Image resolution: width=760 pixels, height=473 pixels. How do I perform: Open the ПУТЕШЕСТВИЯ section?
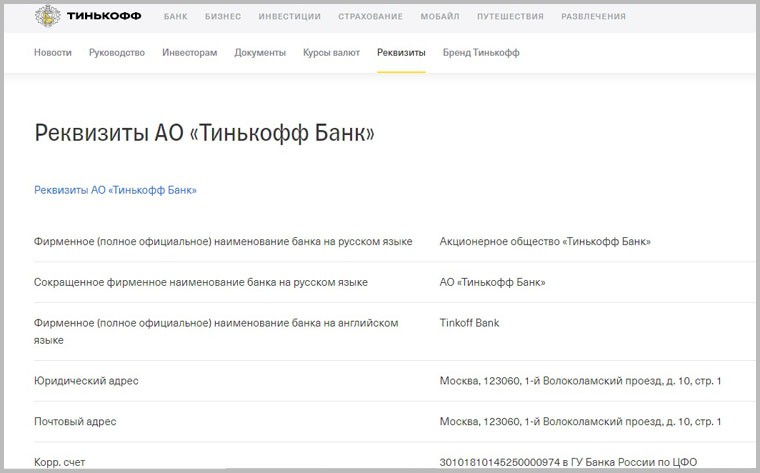[x=510, y=16]
